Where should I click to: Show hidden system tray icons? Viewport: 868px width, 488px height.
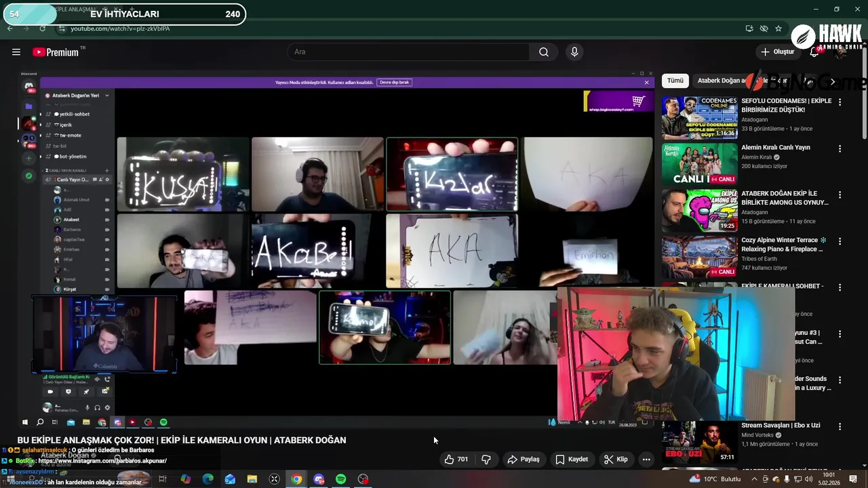point(754,479)
